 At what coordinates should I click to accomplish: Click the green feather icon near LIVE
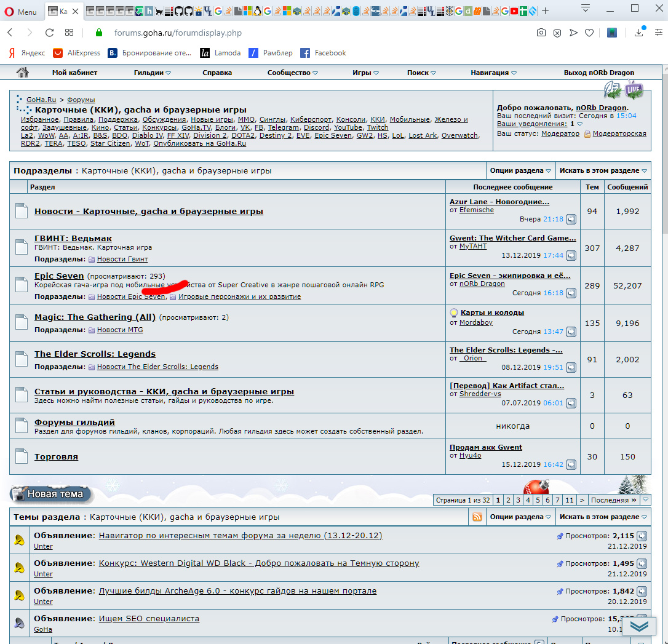tap(613, 89)
